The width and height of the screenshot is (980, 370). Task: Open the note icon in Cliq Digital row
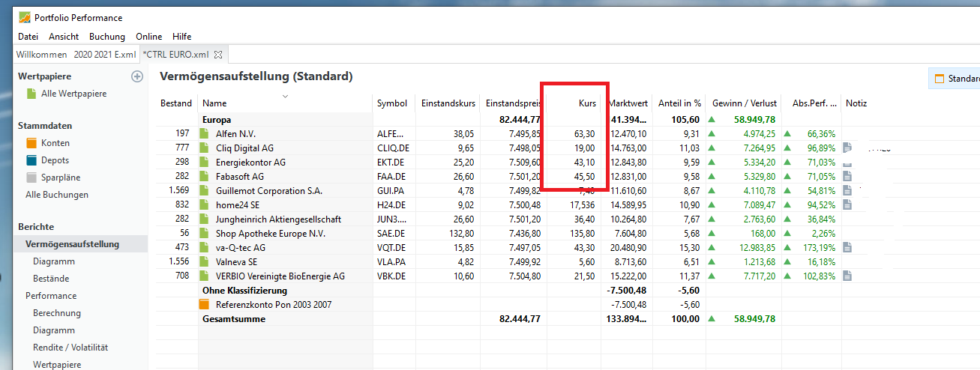point(847,148)
